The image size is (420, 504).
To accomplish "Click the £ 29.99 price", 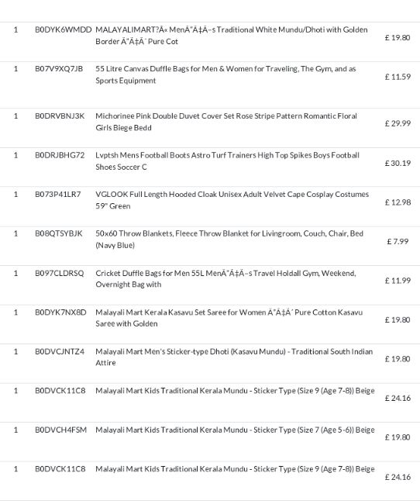I will 398,123.
